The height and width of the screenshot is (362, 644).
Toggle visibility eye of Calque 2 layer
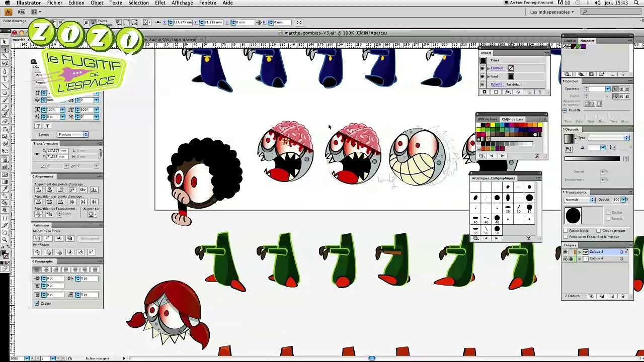click(566, 252)
